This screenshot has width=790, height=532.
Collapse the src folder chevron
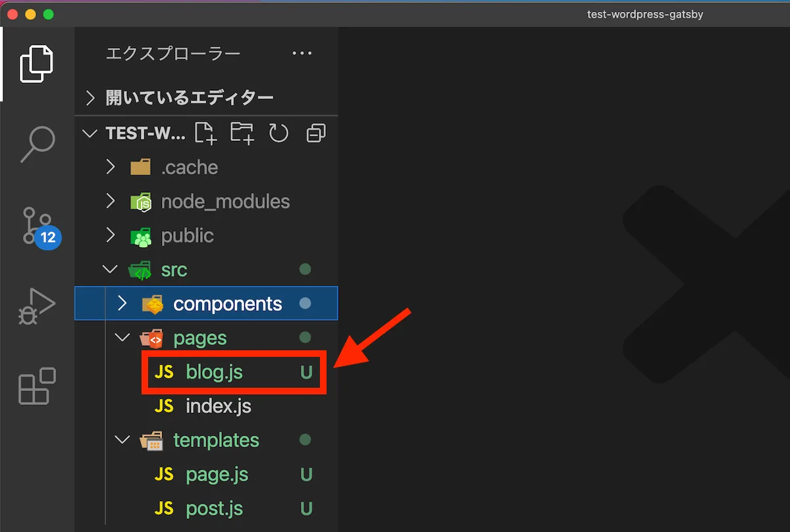(x=109, y=270)
